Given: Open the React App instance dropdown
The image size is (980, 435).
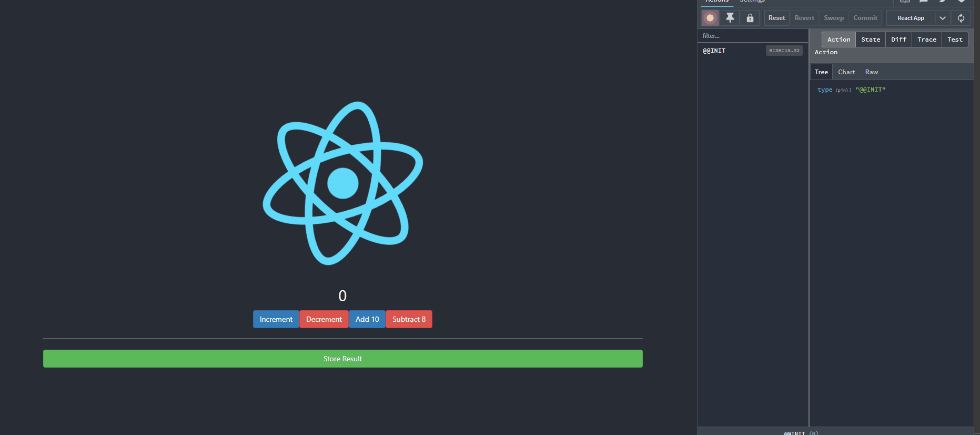Looking at the screenshot, I should coord(911,18).
